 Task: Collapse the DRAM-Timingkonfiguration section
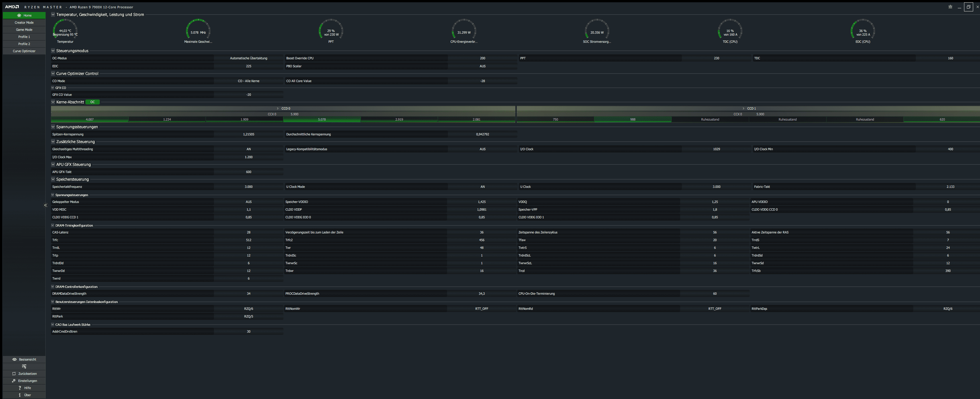pyautogui.click(x=53, y=225)
